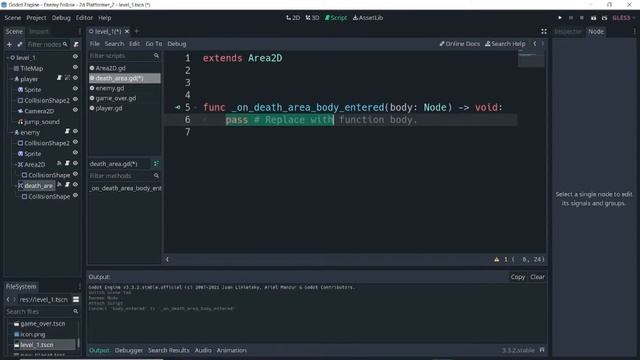Collapse the enemy node tree

11,133
